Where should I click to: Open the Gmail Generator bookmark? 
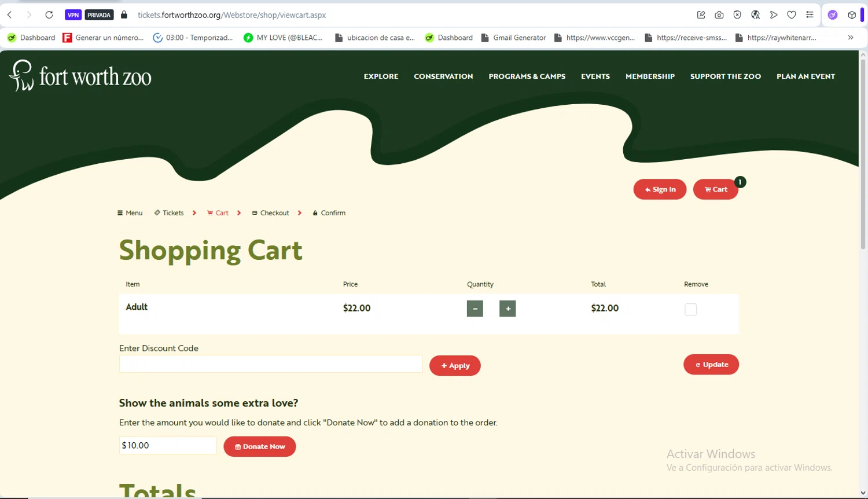click(514, 38)
